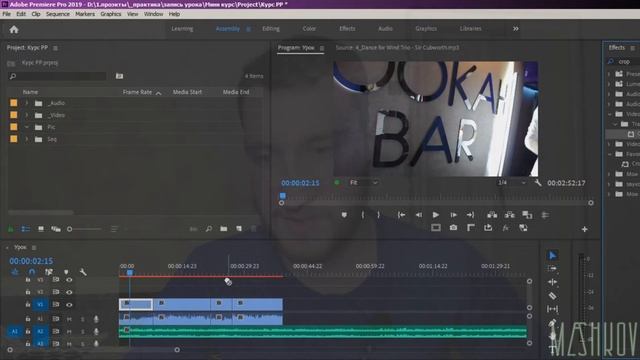The height and width of the screenshot is (360, 640).
Task: Open the Fit zoom level dropdown
Action: (x=364, y=182)
